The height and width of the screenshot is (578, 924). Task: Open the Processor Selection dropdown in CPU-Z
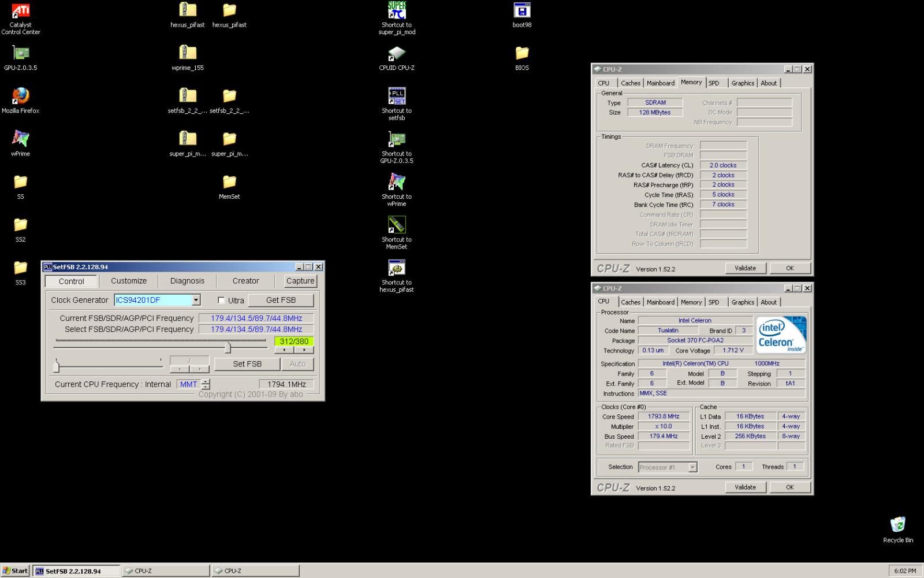692,467
